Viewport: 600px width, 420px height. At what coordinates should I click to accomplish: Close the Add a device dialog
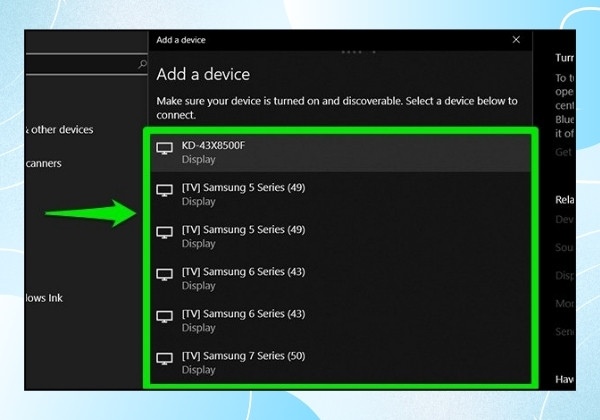[516, 40]
